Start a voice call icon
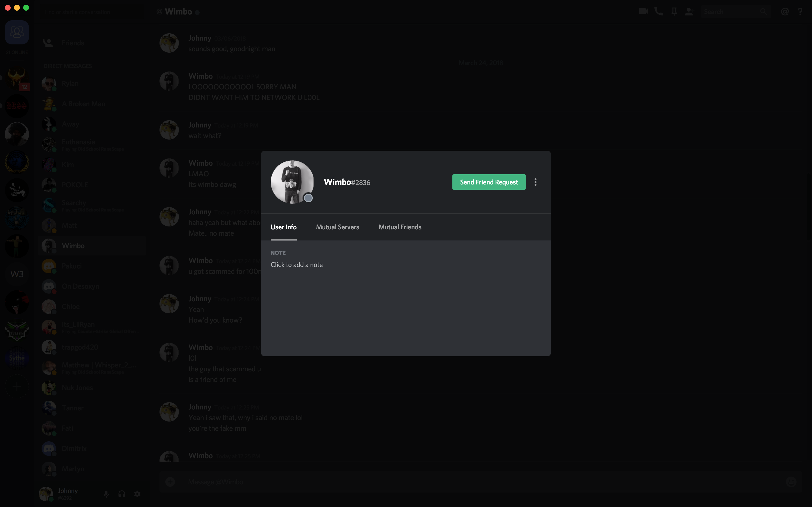Viewport: 812px width, 507px height. pos(658,11)
